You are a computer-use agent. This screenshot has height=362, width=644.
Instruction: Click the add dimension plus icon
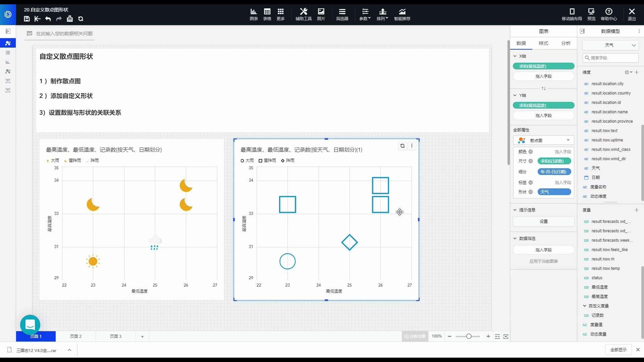[637, 72]
